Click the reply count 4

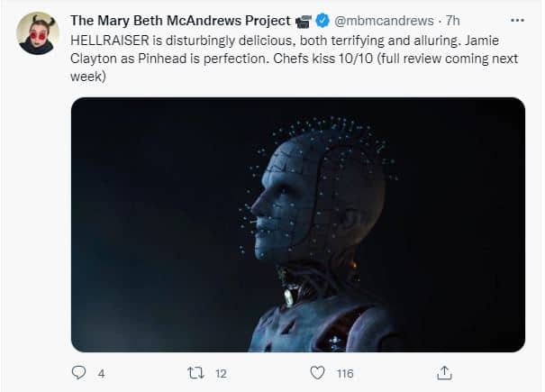point(101,374)
